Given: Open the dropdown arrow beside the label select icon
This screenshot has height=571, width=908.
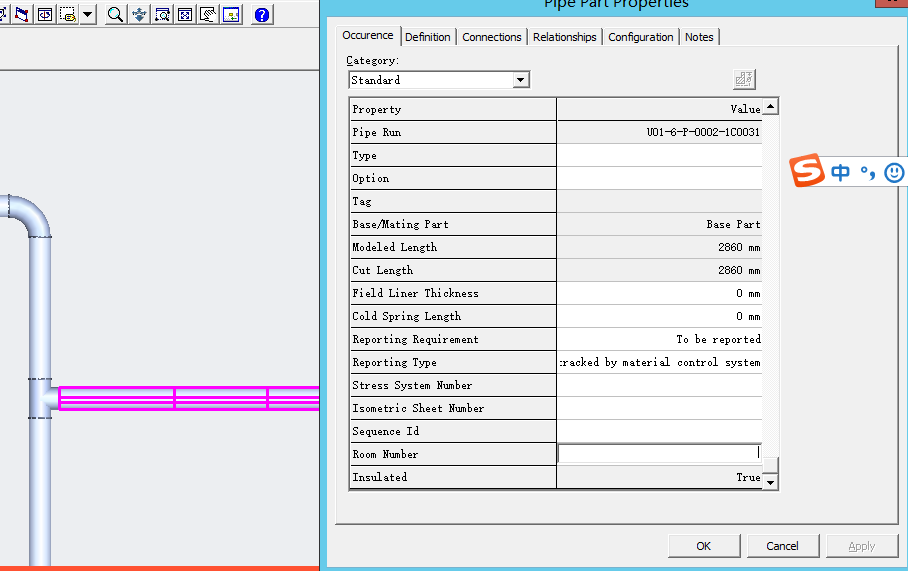Looking at the screenshot, I should coord(87,14).
